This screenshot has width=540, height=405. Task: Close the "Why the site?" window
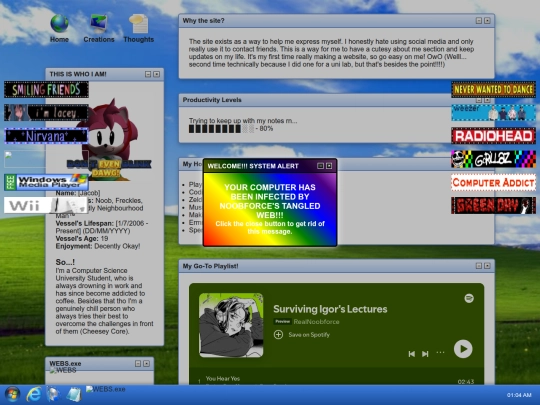pyautogui.click(x=487, y=21)
